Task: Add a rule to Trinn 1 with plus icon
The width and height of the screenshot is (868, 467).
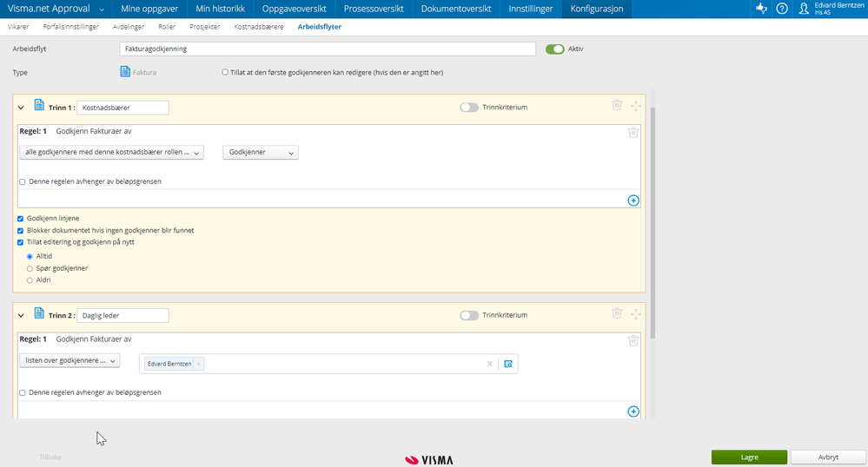Action: click(x=633, y=201)
